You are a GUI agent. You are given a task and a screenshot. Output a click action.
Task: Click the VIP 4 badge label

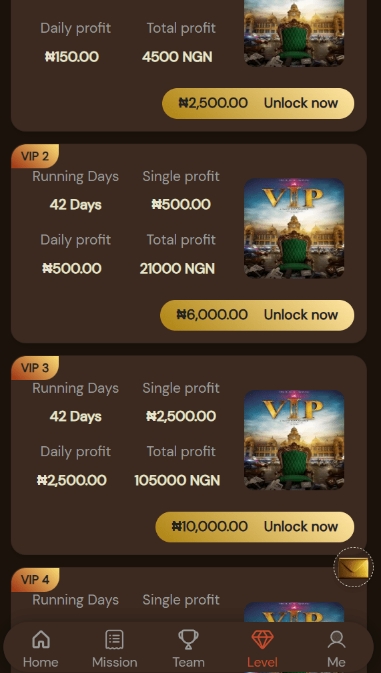[x=35, y=579]
